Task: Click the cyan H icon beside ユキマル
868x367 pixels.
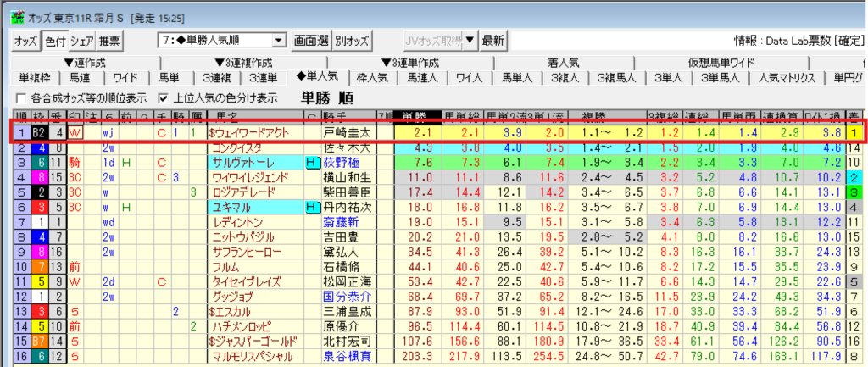Action: coord(311,207)
